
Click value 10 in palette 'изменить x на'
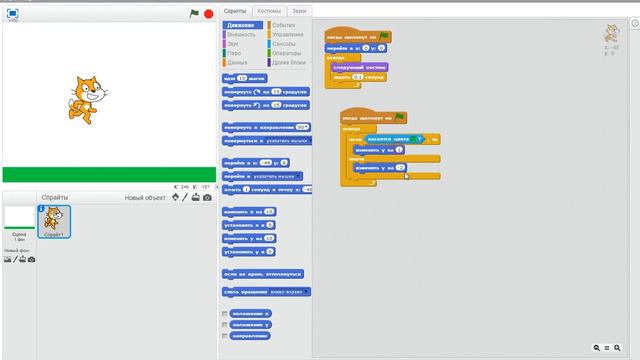[x=269, y=211]
